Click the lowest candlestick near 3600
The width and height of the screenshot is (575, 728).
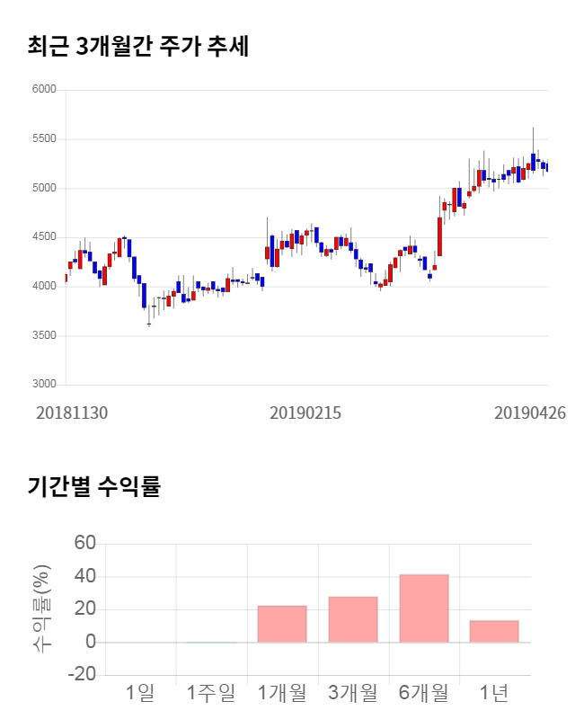[149, 313]
